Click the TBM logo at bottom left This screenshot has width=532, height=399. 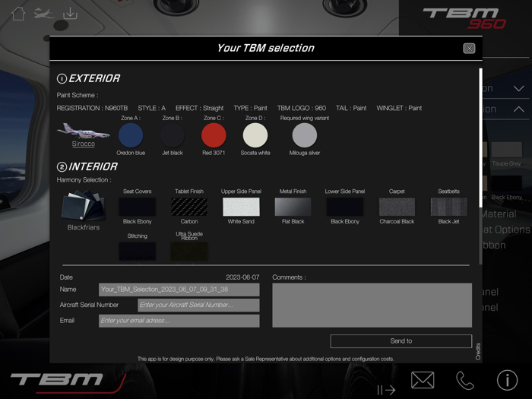tap(68, 383)
